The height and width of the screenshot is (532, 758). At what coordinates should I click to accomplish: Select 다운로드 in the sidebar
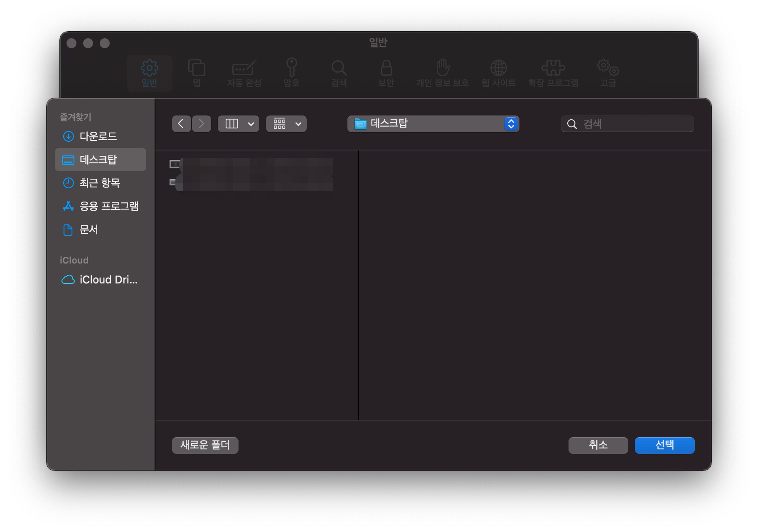pyautogui.click(x=100, y=136)
